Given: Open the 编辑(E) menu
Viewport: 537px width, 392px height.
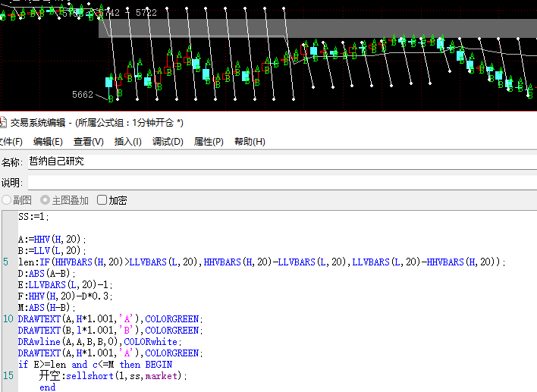Looking at the screenshot, I should tap(48, 141).
